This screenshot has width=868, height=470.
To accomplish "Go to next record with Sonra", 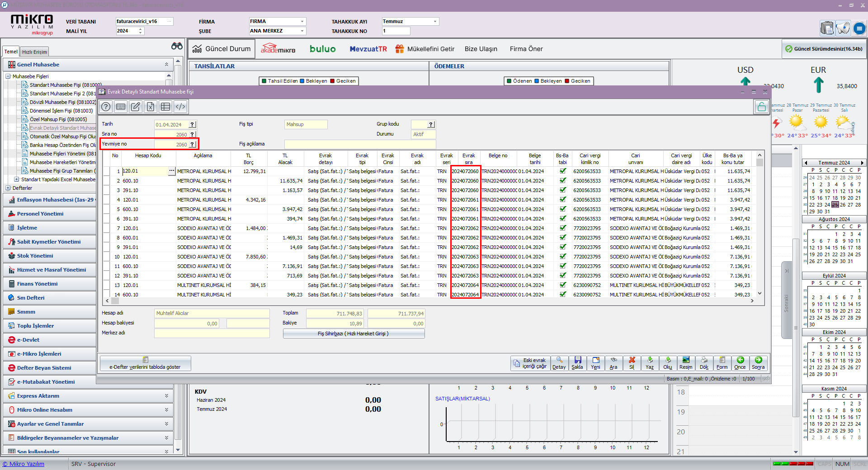I will click(758, 362).
